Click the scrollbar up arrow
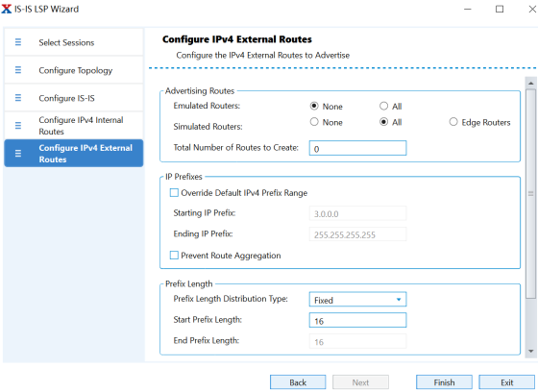This screenshot has height=392, width=538. click(x=530, y=84)
